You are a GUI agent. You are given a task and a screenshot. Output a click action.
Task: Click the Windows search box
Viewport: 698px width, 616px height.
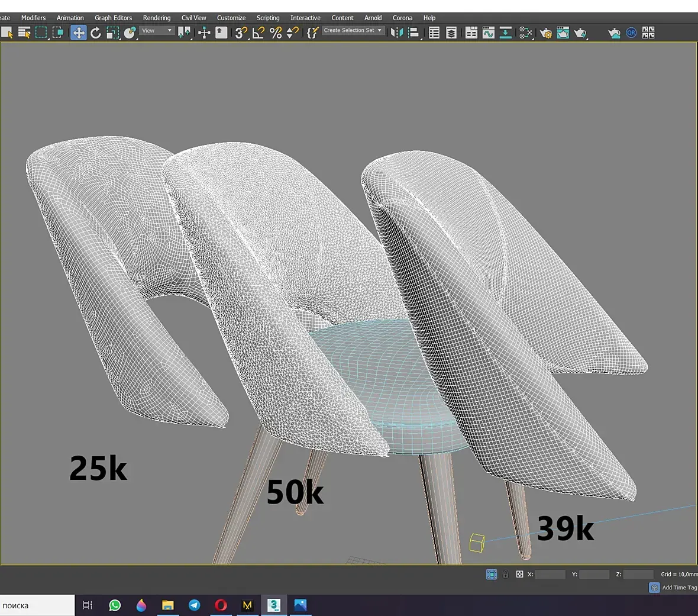[37, 605]
